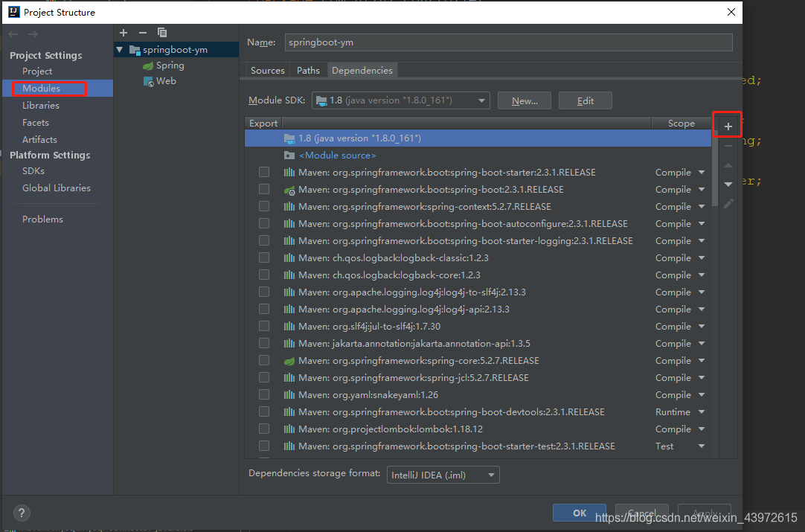
Task: Check Export for spring-context:5.2.7.RELEASE
Action: coord(264,206)
